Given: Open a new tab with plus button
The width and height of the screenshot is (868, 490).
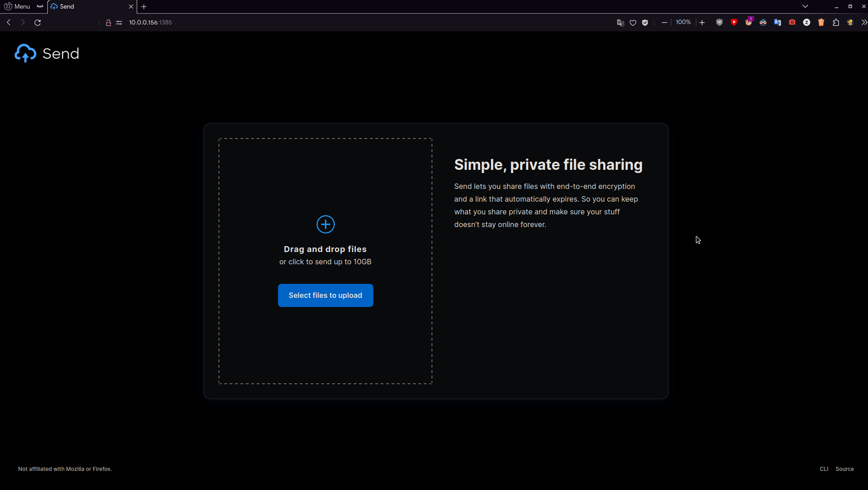Looking at the screenshot, I should [x=144, y=6].
